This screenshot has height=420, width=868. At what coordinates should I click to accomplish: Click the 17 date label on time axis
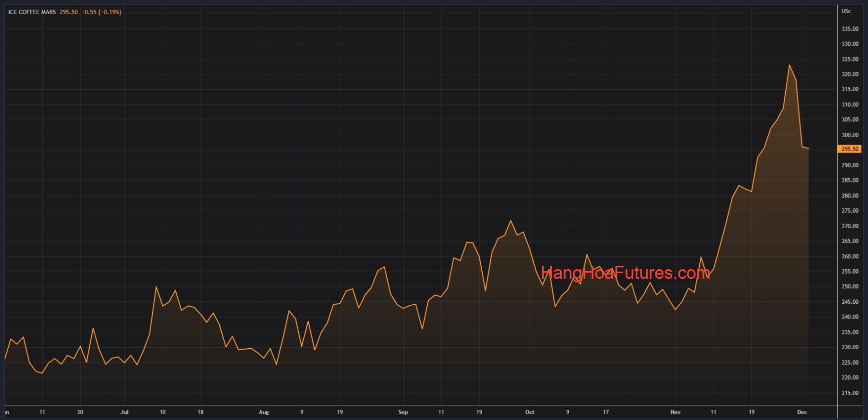[606, 412]
